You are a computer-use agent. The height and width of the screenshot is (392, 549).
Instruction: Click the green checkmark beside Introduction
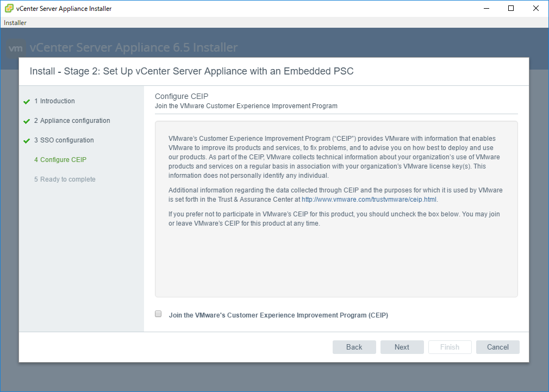(x=27, y=102)
